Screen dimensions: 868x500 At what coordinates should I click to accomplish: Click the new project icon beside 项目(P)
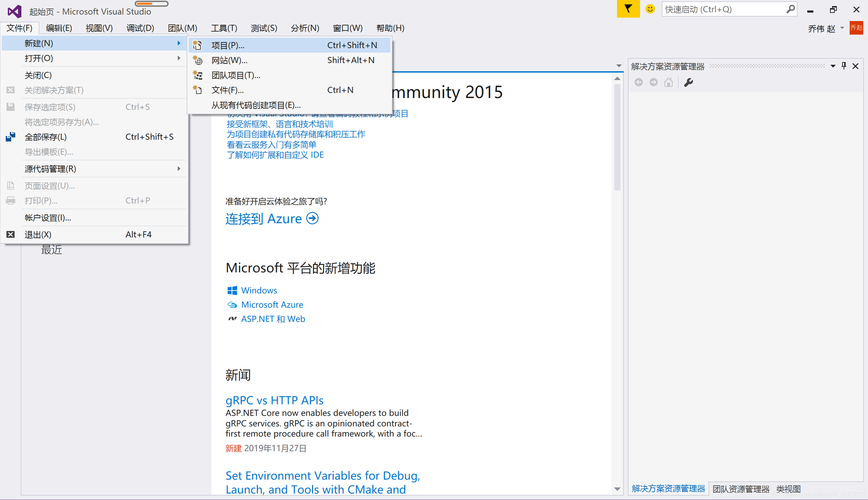[x=197, y=45]
